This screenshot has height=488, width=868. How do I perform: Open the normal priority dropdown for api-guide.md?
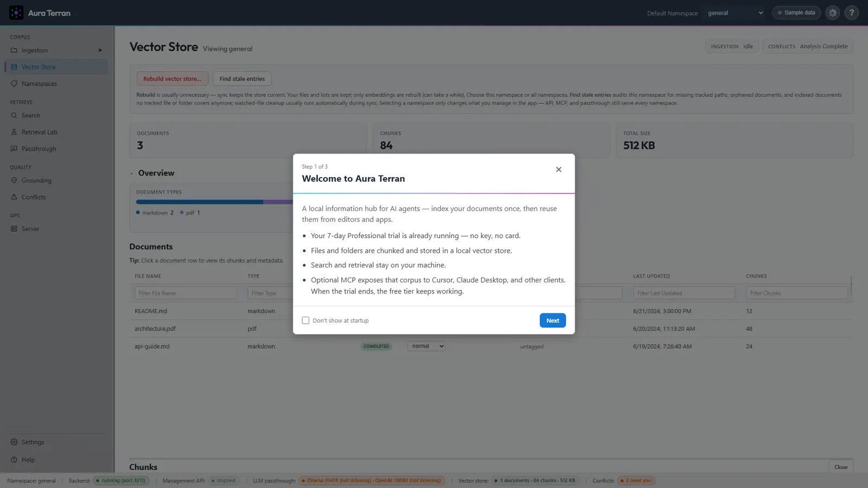click(x=426, y=346)
